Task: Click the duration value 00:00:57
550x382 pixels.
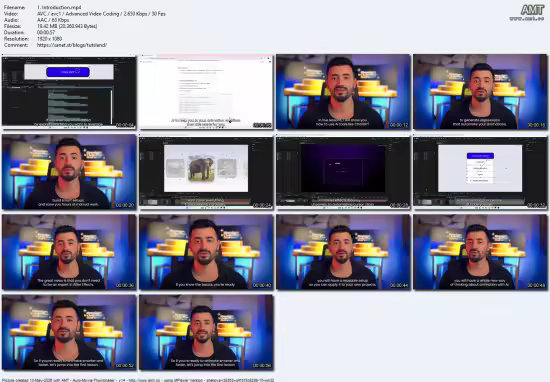Action: click(46, 32)
